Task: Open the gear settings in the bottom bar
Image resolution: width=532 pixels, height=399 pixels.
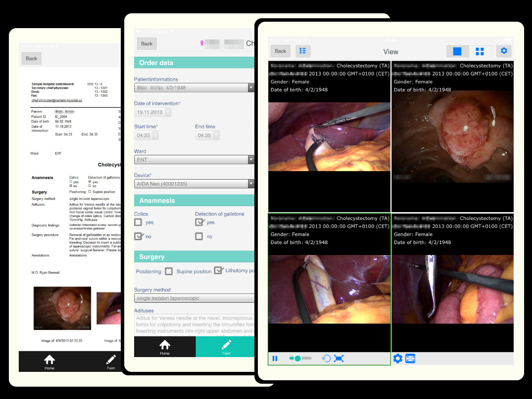Action: 398,359
